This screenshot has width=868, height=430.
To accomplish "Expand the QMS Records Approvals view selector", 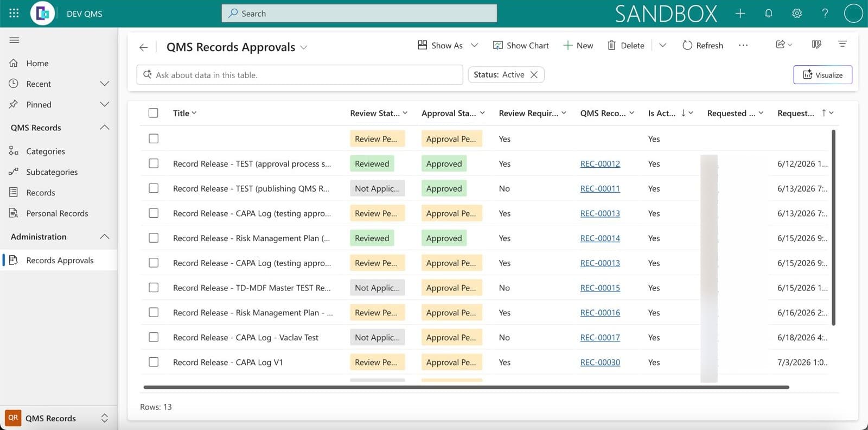I will tap(304, 48).
